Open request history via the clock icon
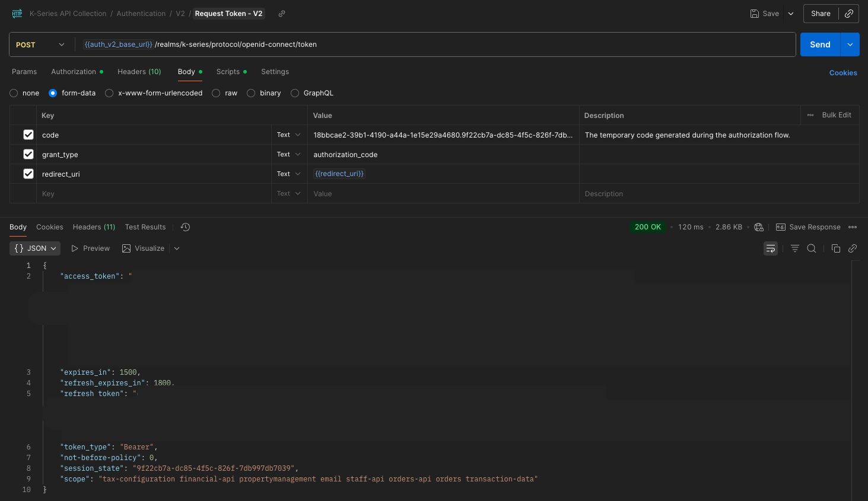 (x=185, y=226)
